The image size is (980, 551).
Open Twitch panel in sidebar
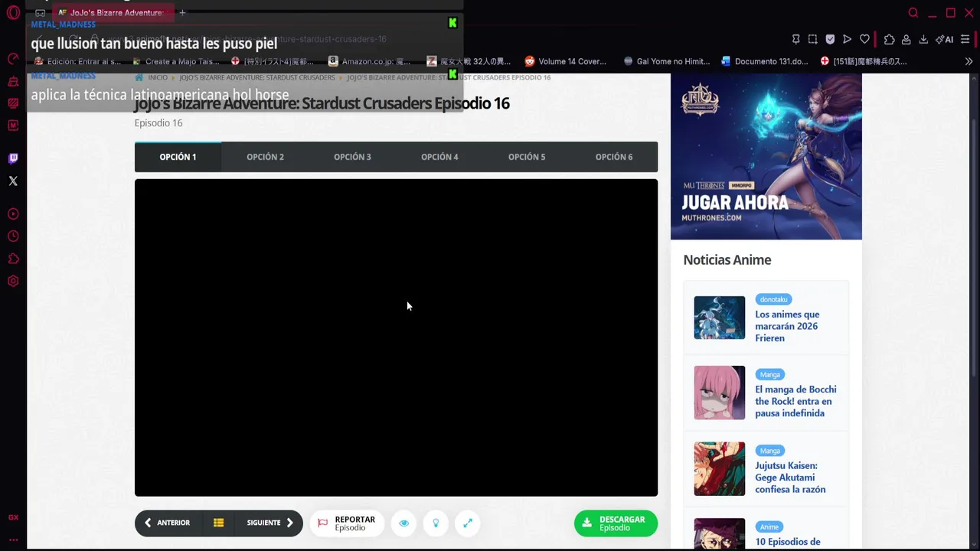pyautogui.click(x=13, y=158)
